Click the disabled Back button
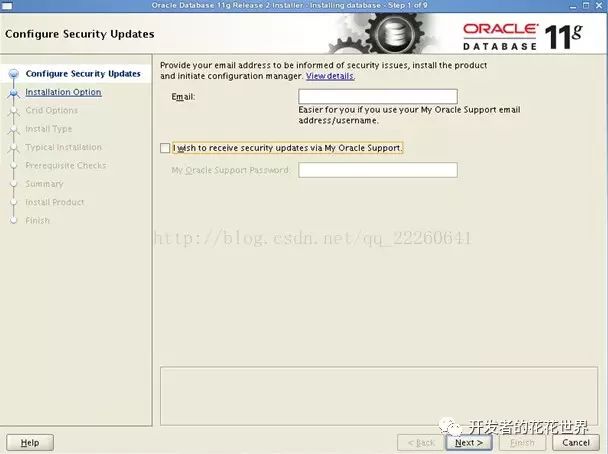The height and width of the screenshot is (454, 608). point(421,442)
